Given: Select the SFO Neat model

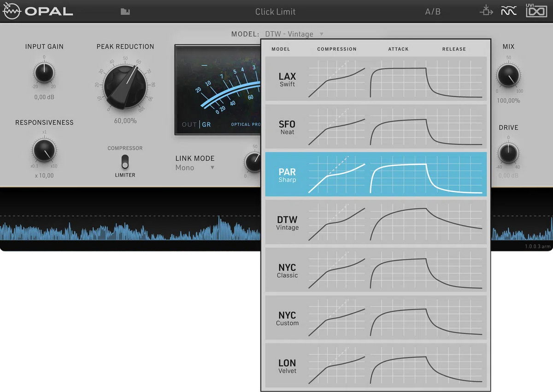Looking at the screenshot, I should 287,127.
